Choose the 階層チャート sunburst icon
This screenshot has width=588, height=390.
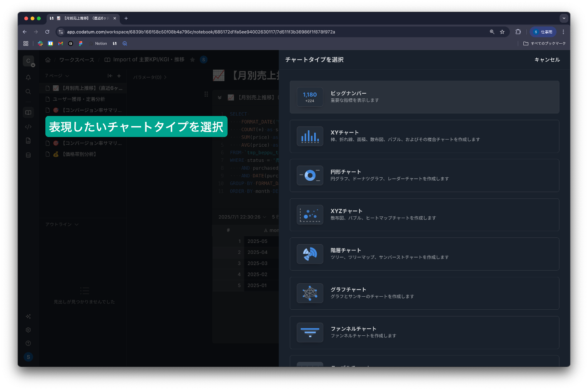pos(310,254)
